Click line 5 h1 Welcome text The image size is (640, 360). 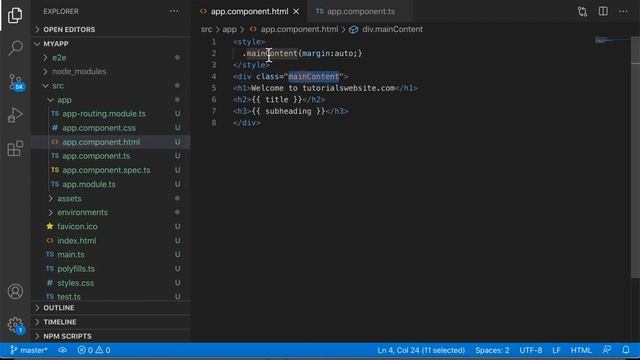(x=325, y=88)
